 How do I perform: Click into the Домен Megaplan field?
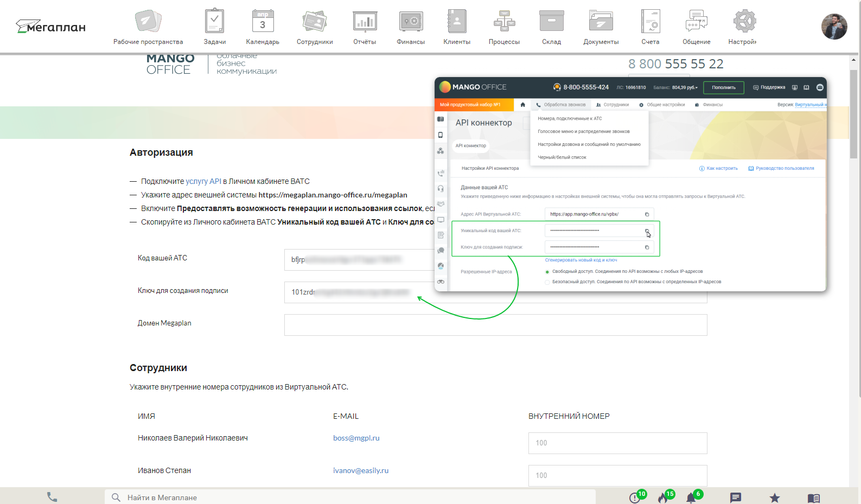tap(496, 325)
